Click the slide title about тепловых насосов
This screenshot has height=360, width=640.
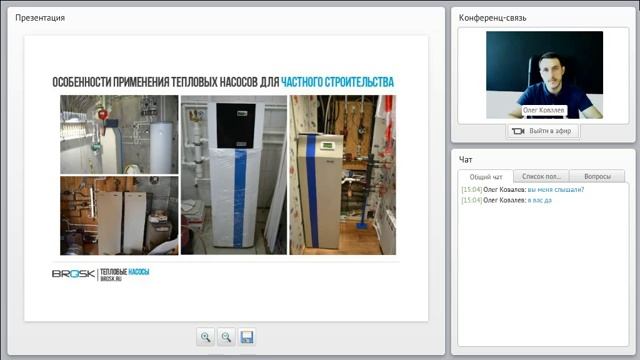click(x=223, y=82)
